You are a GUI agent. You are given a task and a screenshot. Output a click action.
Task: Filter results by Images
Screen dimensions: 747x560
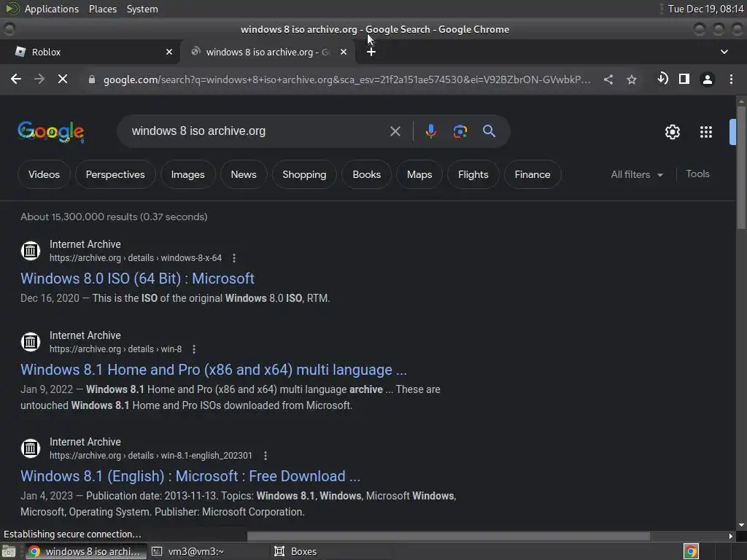pyautogui.click(x=187, y=174)
